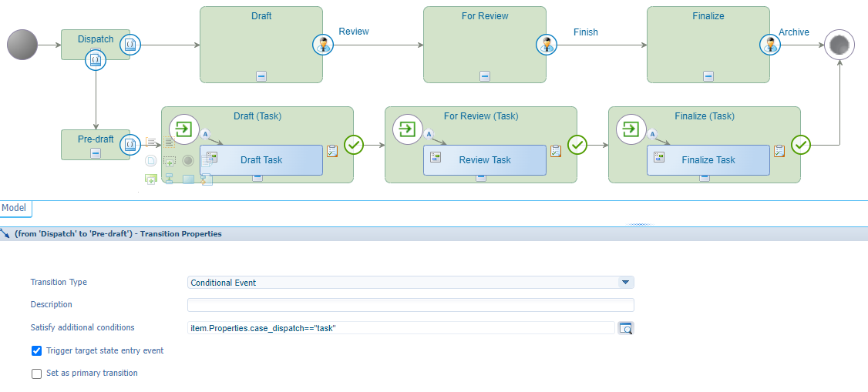Click the end event circle after Archive
Screen dimensions: 868x392
pyautogui.click(x=839, y=45)
